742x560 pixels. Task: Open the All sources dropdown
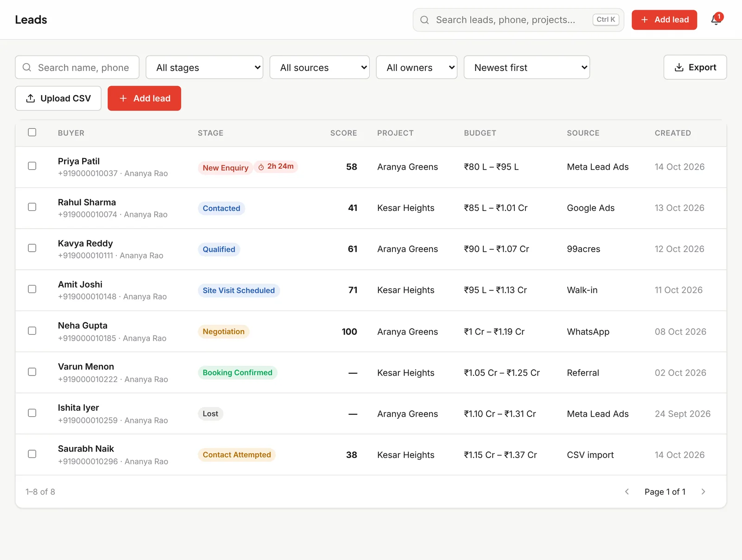(320, 67)
